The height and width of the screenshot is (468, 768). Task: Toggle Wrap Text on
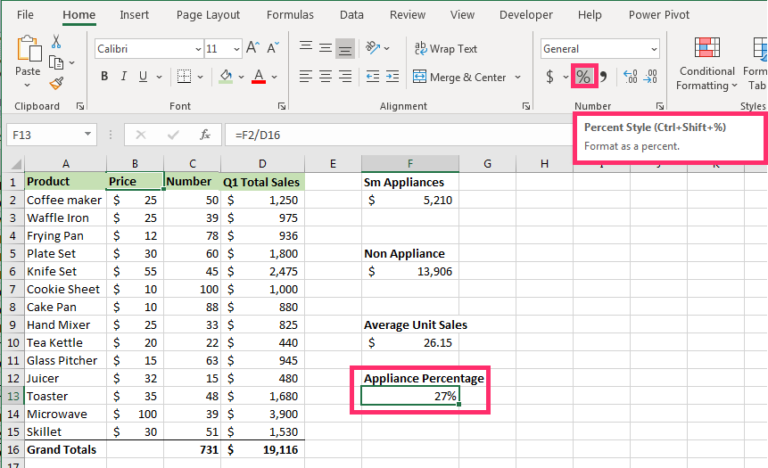[x=446, y=48]
